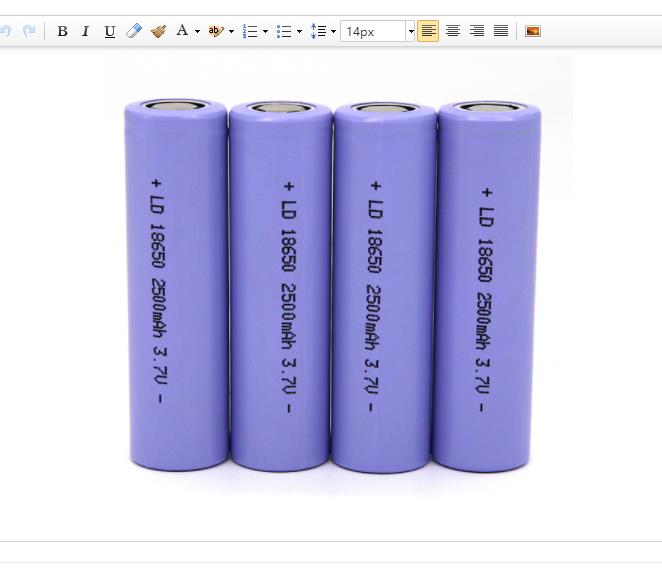Align text to the left

pyautogui.click(x=428, y=31)
